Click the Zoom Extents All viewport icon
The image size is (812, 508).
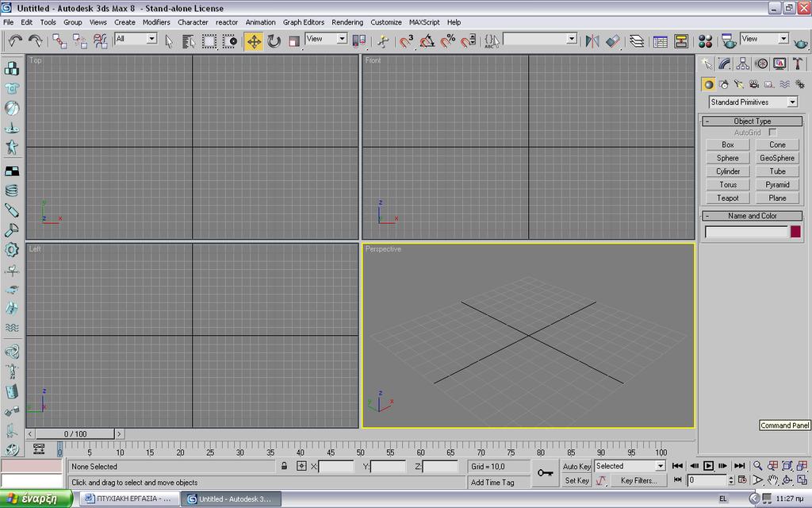click(x=802, y=465)
